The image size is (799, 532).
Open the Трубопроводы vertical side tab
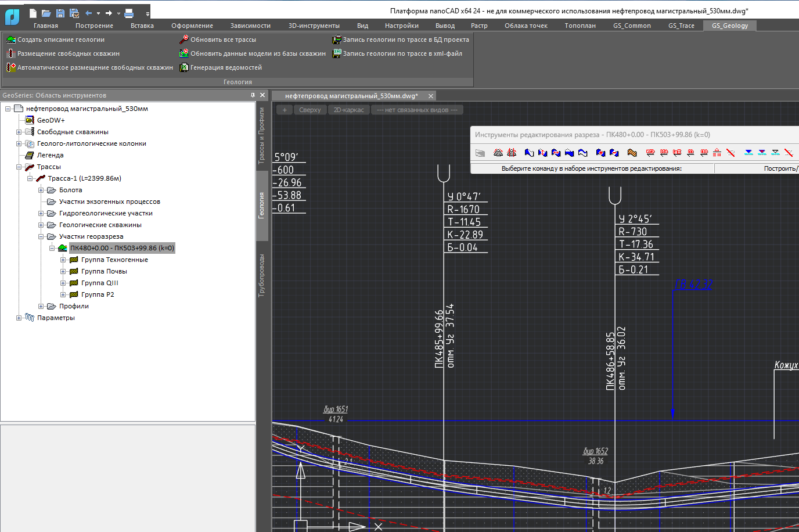click(x=262, y=275)
